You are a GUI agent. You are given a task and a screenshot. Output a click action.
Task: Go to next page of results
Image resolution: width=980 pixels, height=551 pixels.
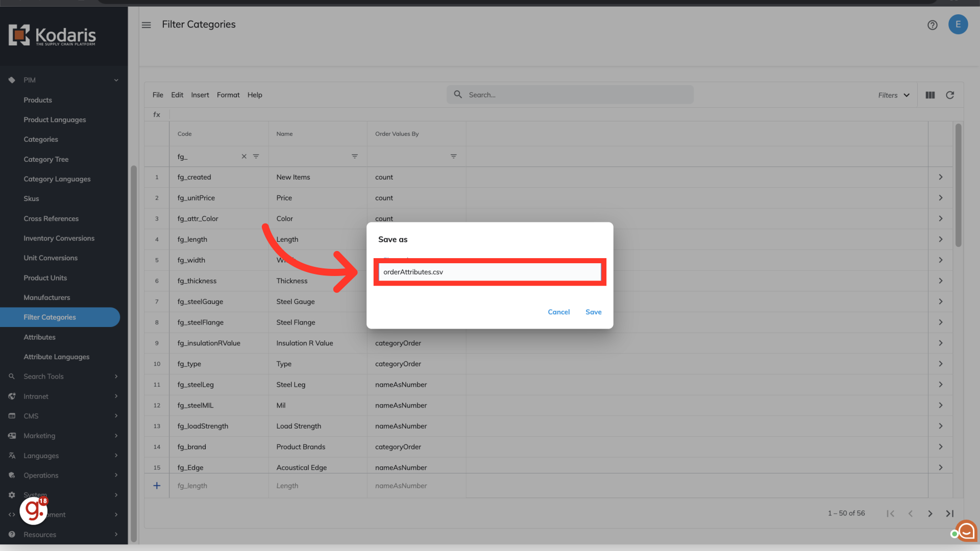930,514
